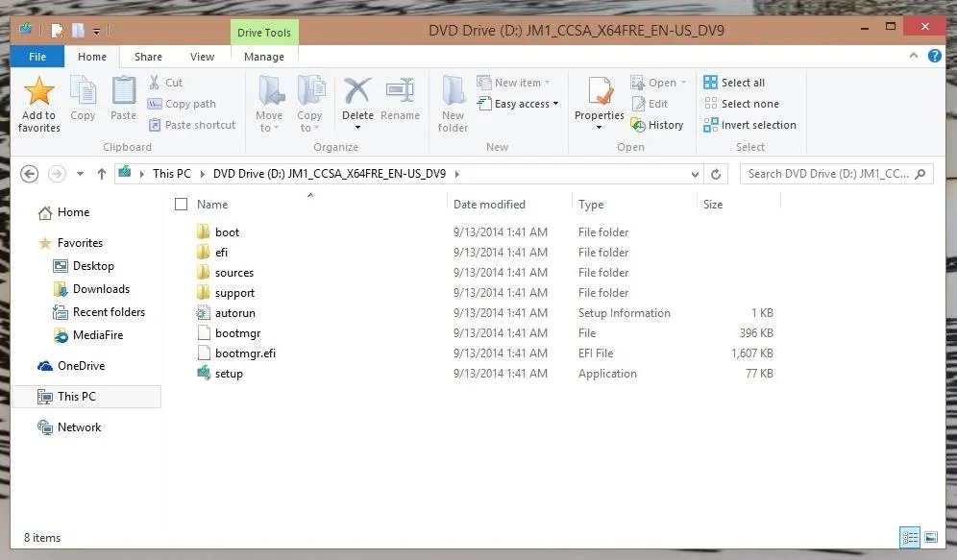Switch to large icons view layout

pyautogui.click(x=931, y=538)
